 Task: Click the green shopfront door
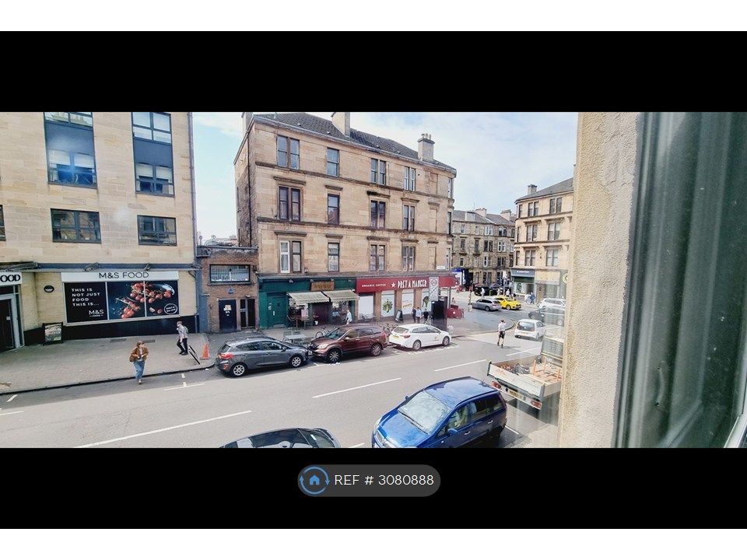(276, 309)
